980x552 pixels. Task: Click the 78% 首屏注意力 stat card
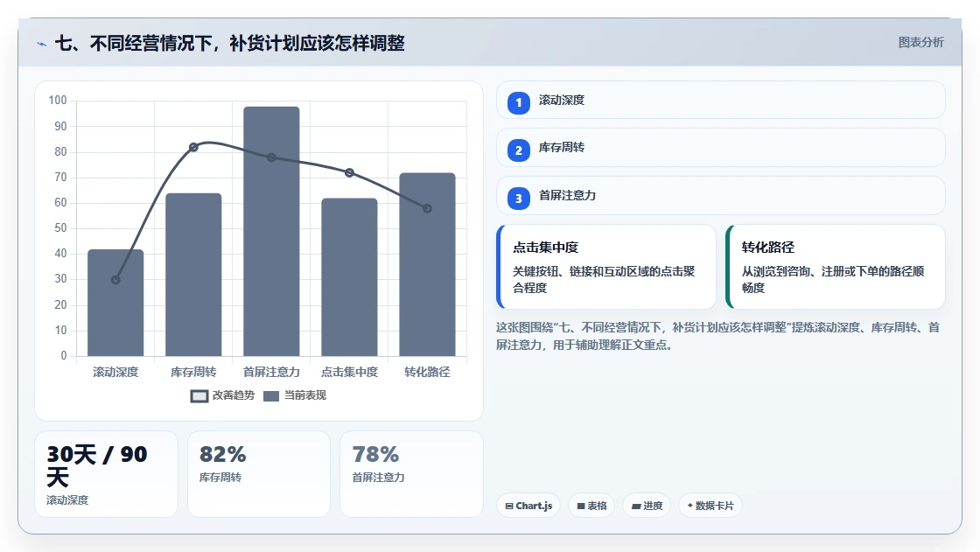(x=411, y=474)
